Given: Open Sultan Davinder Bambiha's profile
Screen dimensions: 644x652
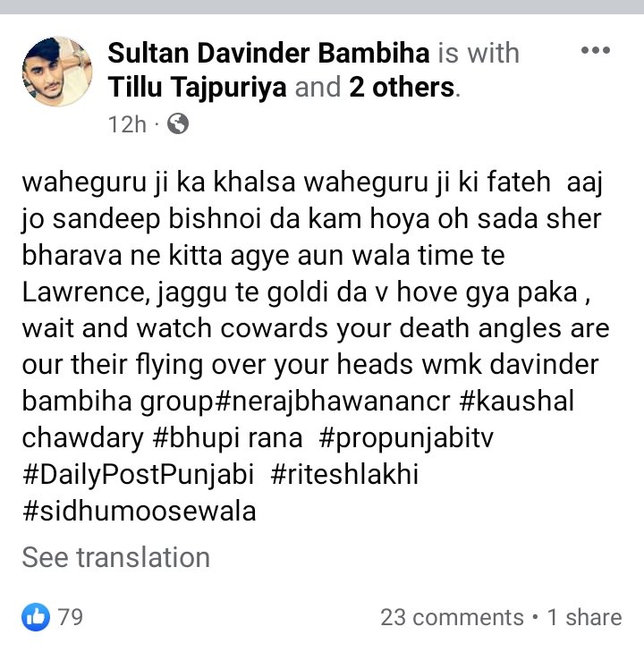Looking at the screenshot, I should [x=268, y=54].
